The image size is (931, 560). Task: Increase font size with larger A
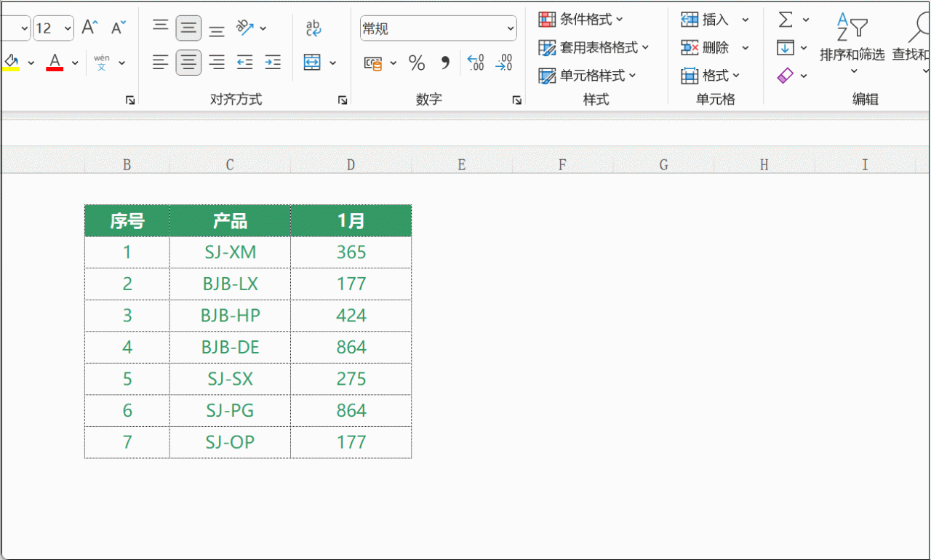(89, 28)
